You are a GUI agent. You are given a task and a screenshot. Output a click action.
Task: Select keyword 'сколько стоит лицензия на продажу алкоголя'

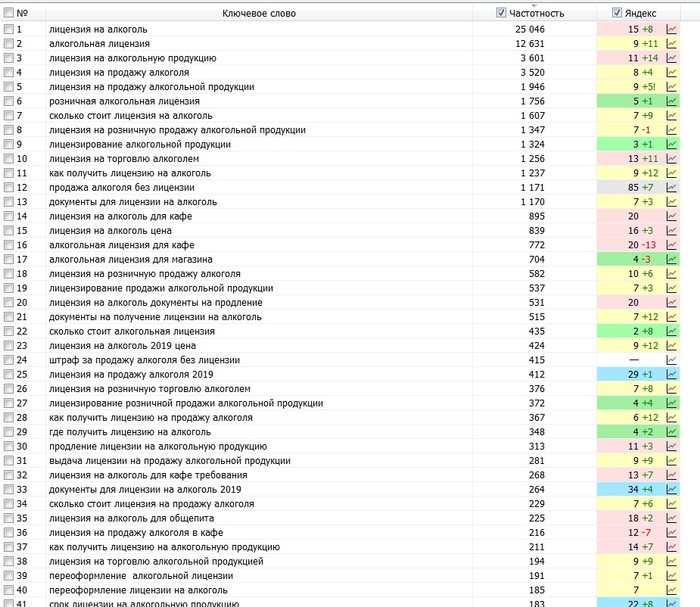pyautogui.click(x=151, y=504)
